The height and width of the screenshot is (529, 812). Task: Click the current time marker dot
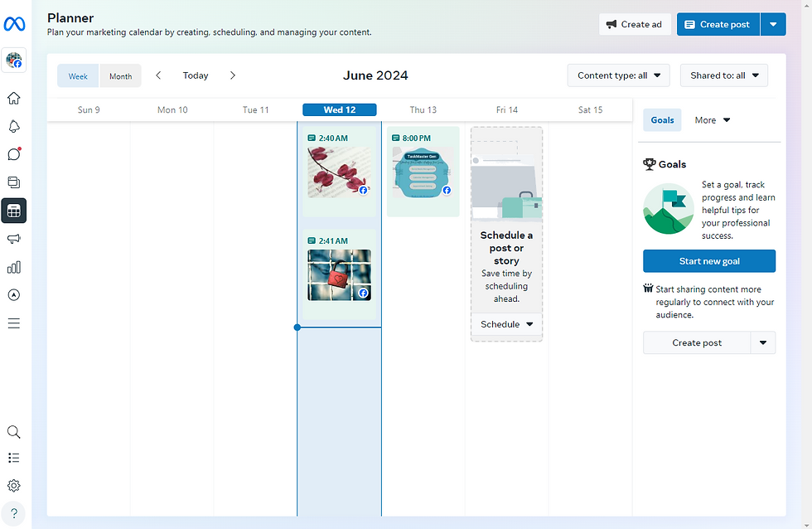[x=297, y=328]
